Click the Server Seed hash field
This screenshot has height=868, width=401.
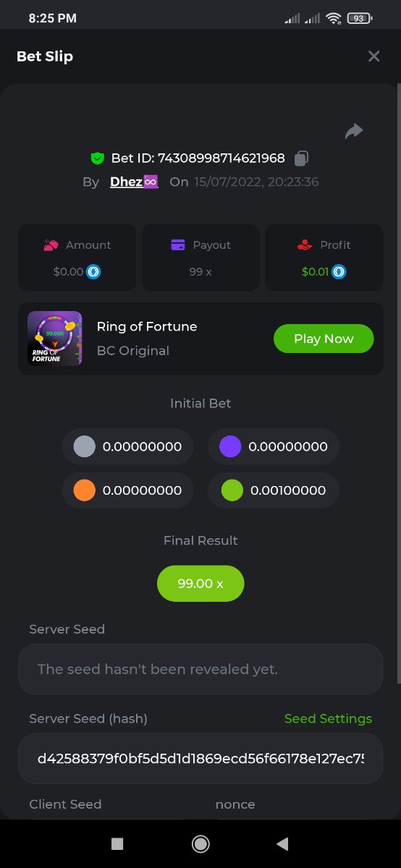[200, 759]
